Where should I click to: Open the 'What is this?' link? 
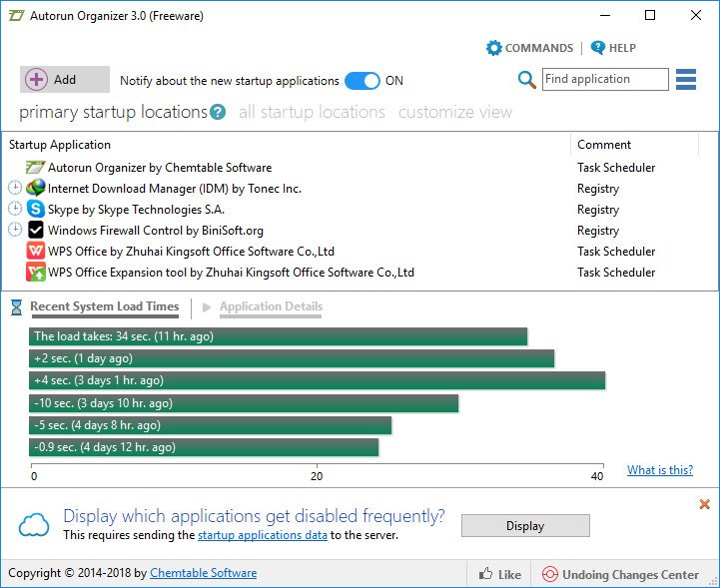659,470
